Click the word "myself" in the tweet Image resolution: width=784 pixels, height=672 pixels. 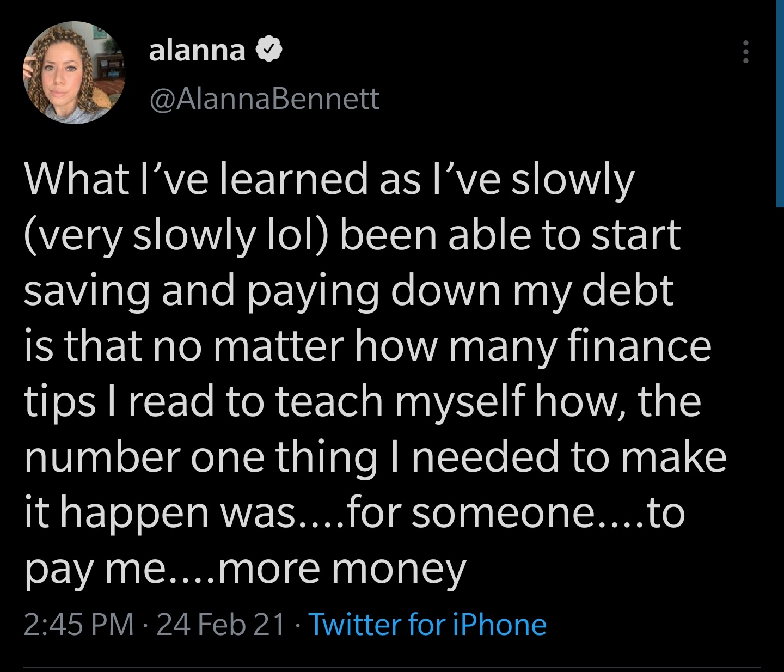pos(460,401)
